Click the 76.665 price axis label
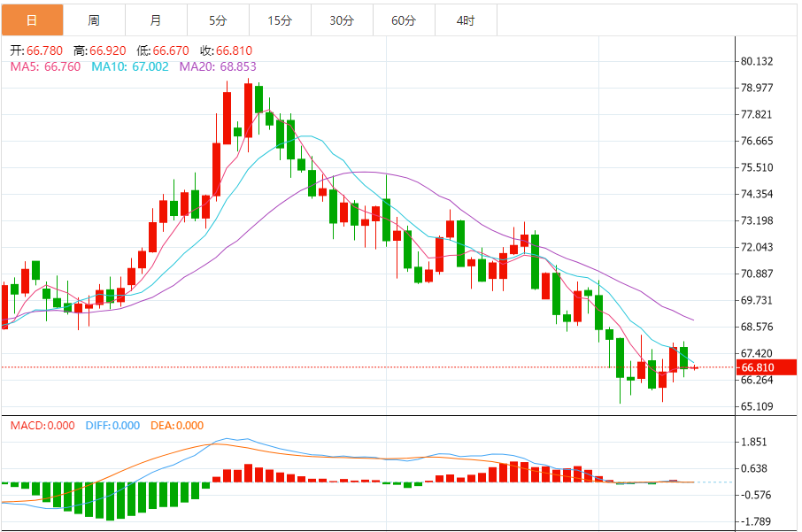802x532 pixels. click(x=757, y=141)
